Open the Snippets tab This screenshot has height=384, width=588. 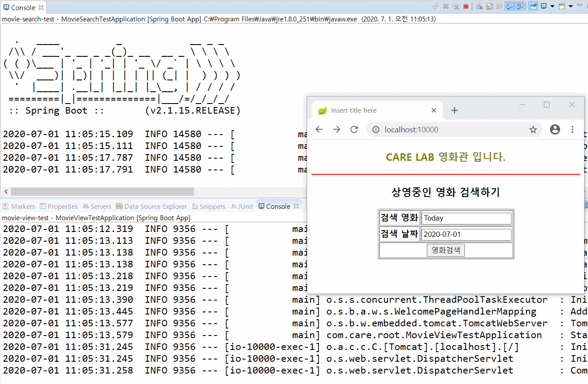coord(209,206)
